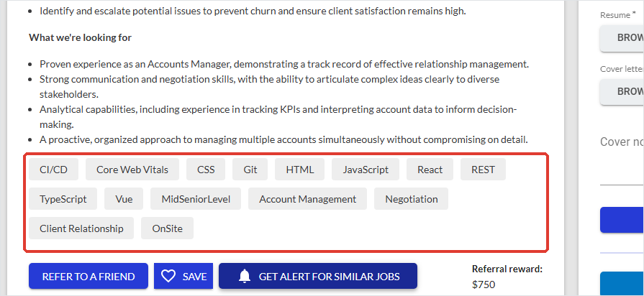This screenshot has width=644, height=296.
Task: Click the heart icon on Save
Action: (x=168, y=277)
